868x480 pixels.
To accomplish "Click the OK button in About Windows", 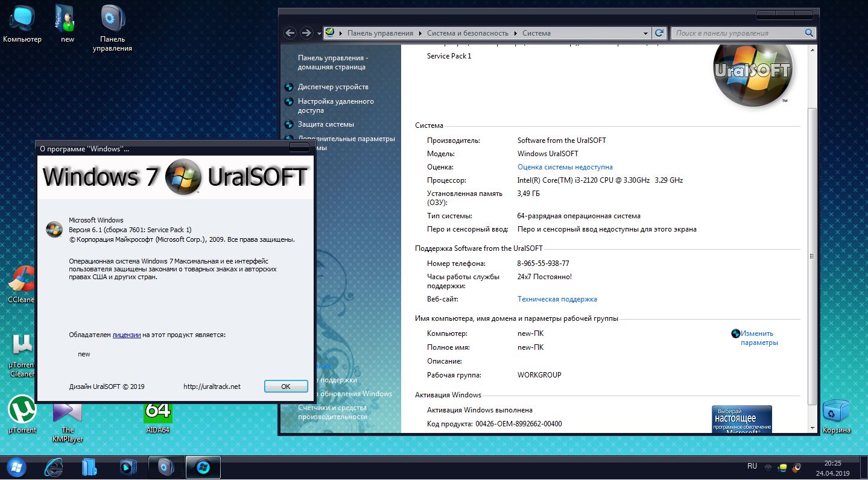I will 286,387.
